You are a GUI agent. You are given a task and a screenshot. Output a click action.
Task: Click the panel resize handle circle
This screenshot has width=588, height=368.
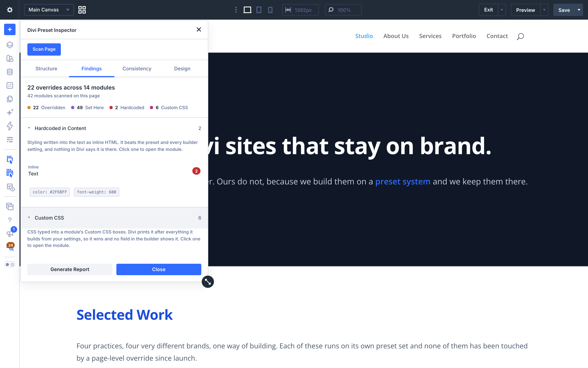(208, 282)
